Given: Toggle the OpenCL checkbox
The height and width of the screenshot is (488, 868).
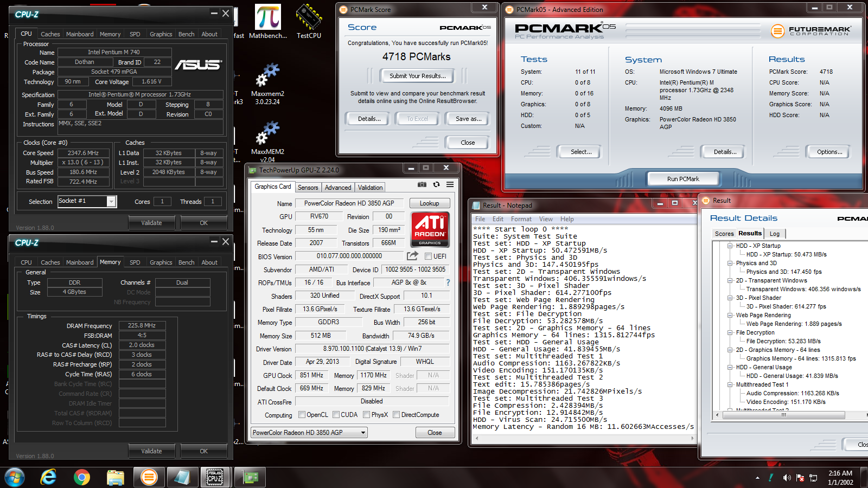Looking at the screenshot, I should click(x=302, y=415).
